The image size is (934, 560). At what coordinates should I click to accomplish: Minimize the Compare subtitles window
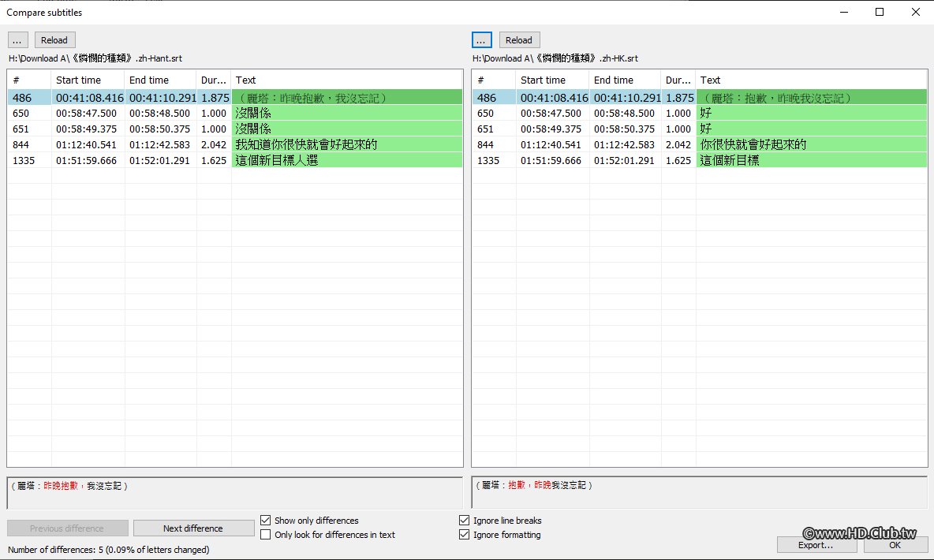(843, 12)
